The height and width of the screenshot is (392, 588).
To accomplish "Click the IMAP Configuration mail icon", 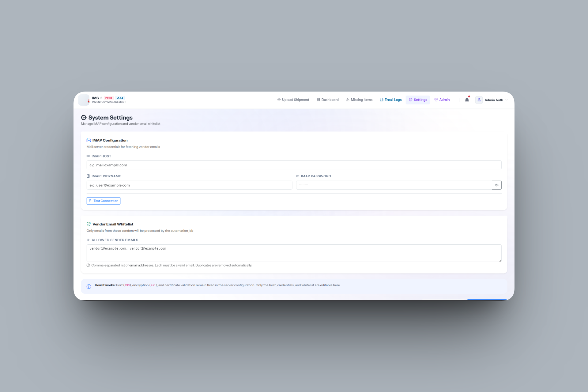I will click(89, 140).
